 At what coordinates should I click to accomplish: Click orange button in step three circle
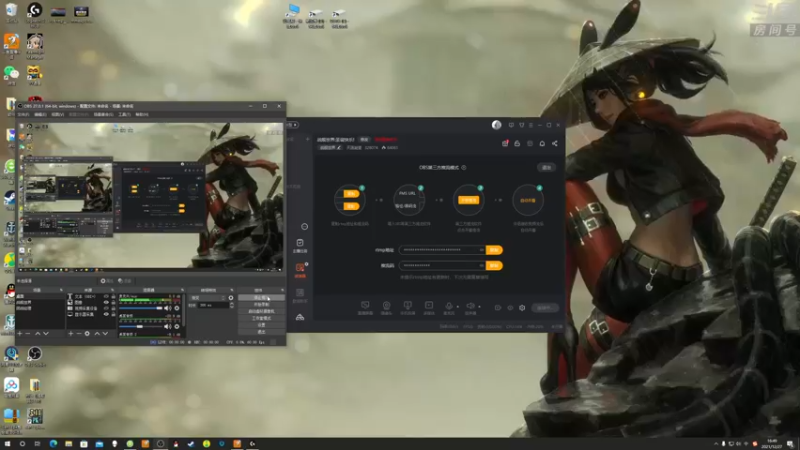(x=468, y=200)
